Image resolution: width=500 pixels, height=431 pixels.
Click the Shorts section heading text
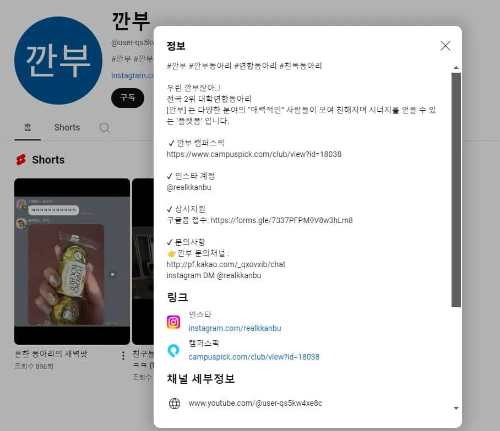pos(48,160)
